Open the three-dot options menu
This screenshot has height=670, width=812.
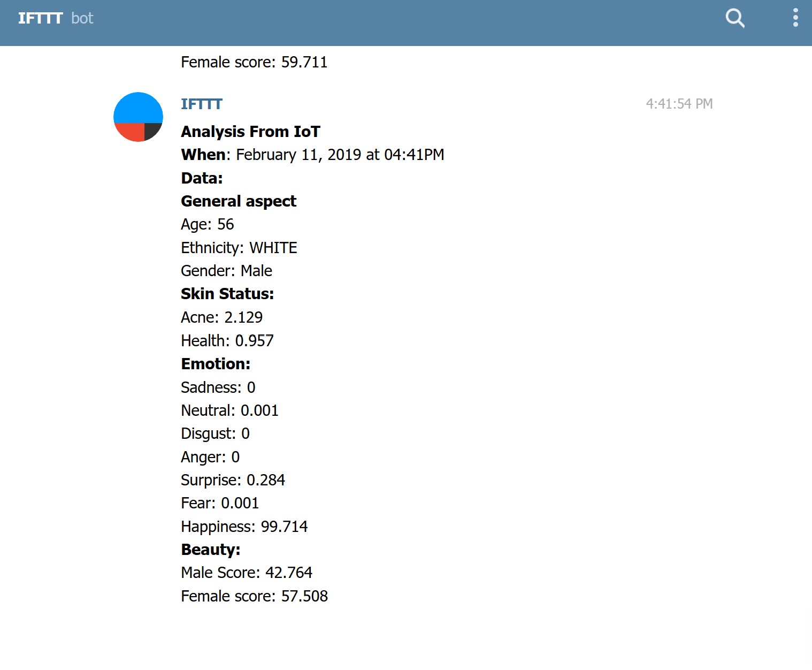(x=795, y=18)
